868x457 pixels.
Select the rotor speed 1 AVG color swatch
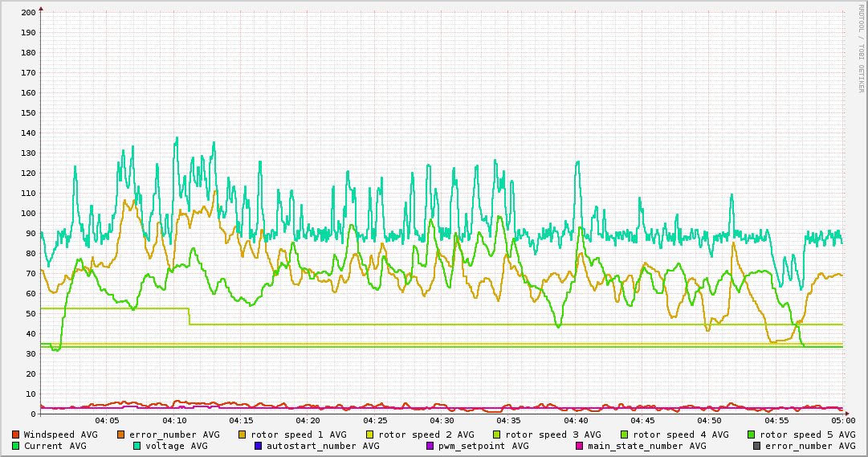click(x=243, y=435)
